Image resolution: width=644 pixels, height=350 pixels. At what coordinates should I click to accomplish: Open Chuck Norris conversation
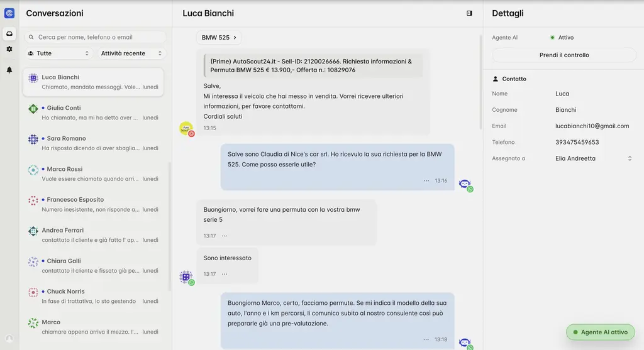click(93, 296)
